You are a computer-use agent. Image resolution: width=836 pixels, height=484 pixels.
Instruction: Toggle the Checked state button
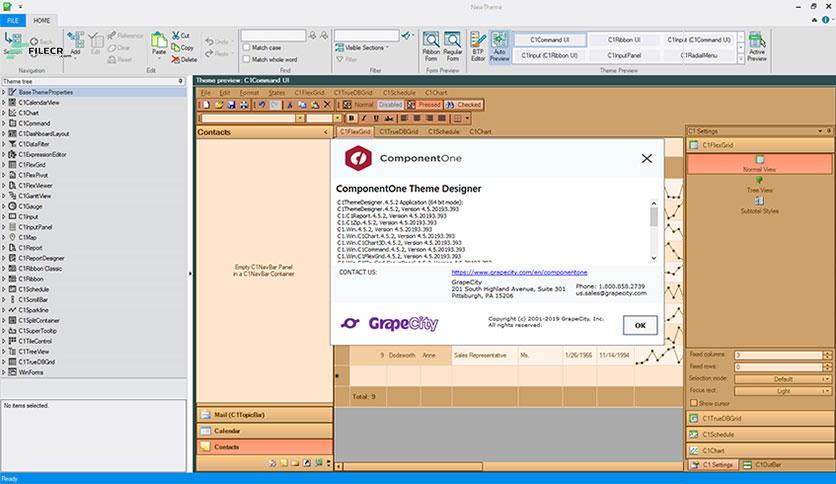(x=464, y=104)
